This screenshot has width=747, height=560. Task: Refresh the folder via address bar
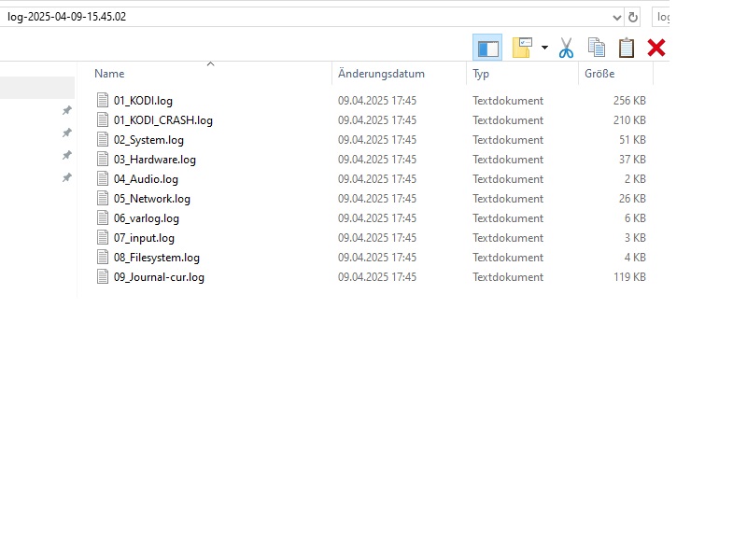[633, 17]
